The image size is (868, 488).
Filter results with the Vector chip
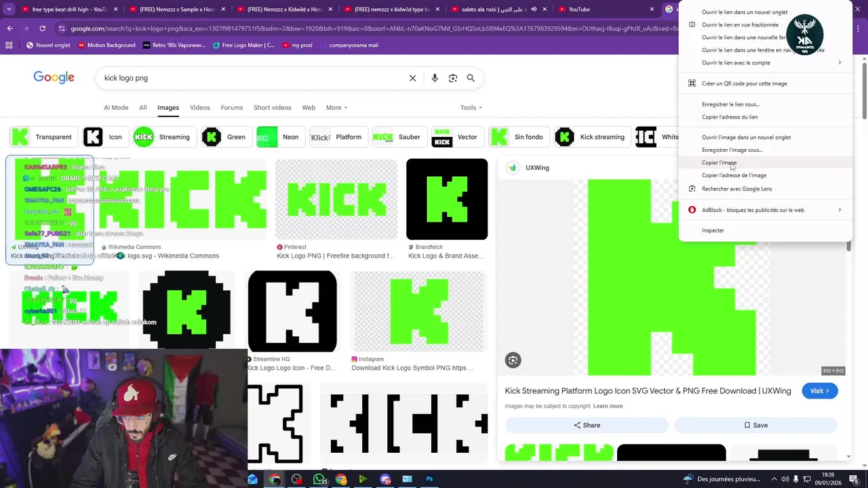(x=456, y=137)
